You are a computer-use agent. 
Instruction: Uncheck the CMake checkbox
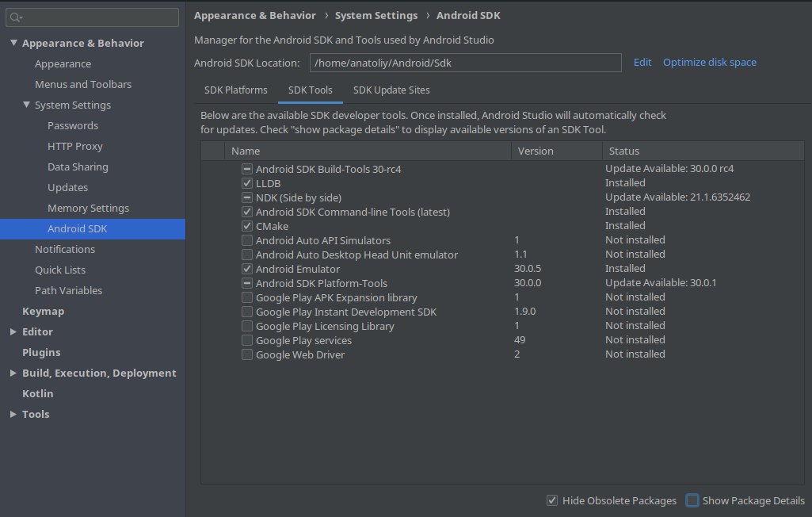[247, 226]
